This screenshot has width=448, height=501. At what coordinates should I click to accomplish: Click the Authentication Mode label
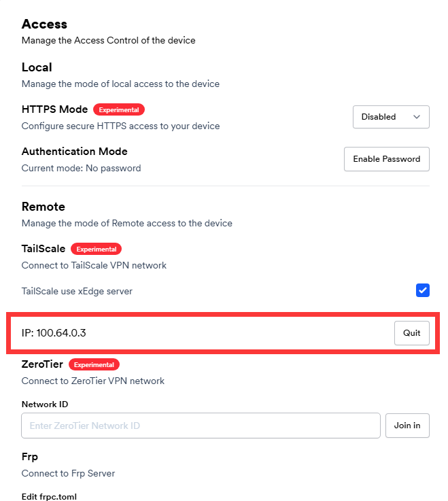coord(74,152)
